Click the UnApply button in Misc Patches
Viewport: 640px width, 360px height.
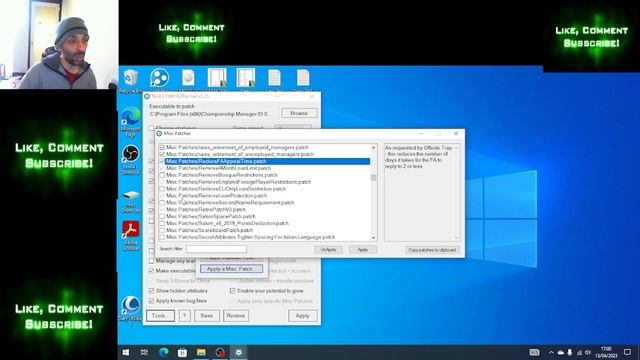329,249
